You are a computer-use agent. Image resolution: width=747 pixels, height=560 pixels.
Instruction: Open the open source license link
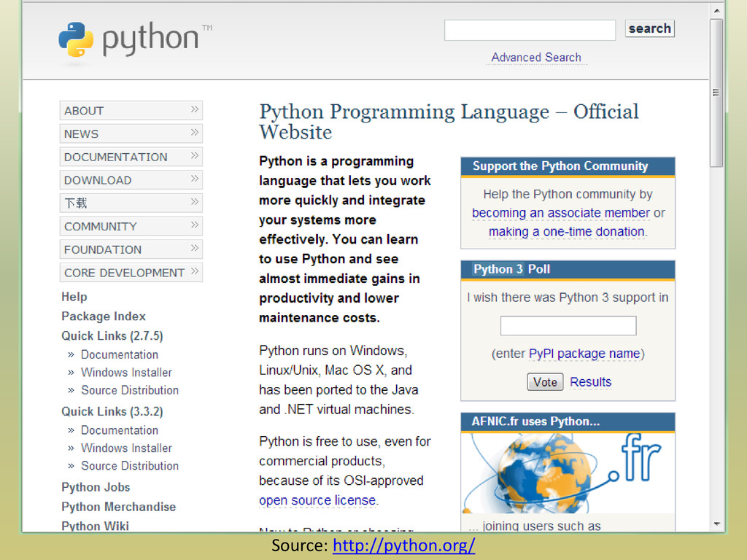[317, 500]
